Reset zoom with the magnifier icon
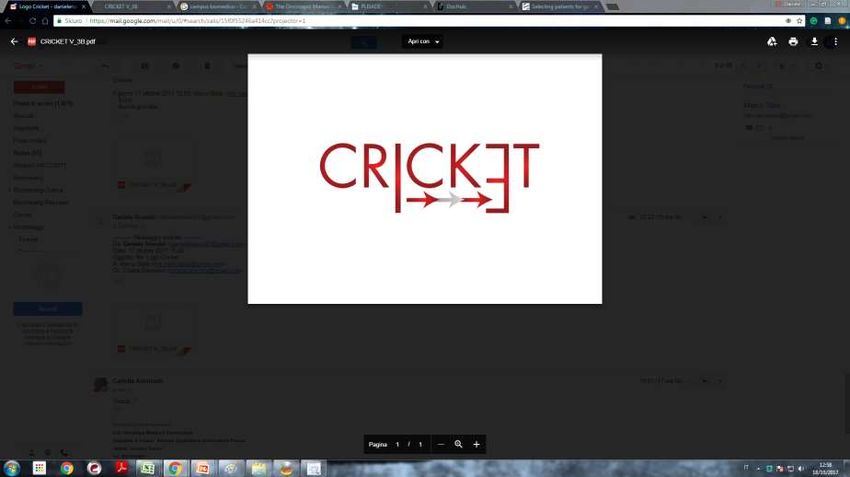Image resolution: width=850 pixels, height=477 pixels. pos(458,444)
